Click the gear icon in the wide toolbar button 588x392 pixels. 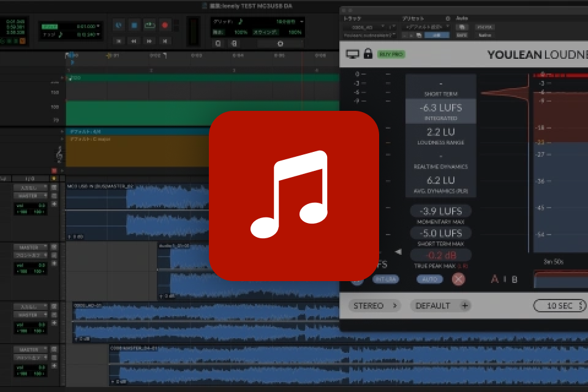point(280,43)
